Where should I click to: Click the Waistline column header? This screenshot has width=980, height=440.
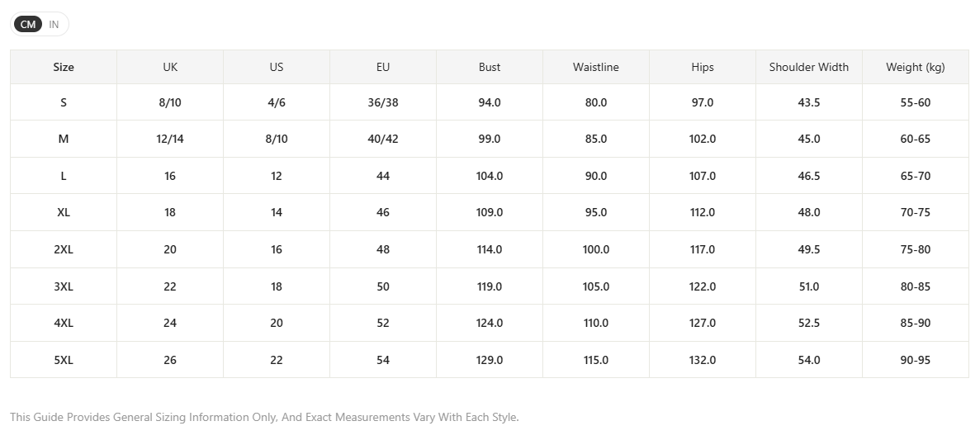(596, 67)
